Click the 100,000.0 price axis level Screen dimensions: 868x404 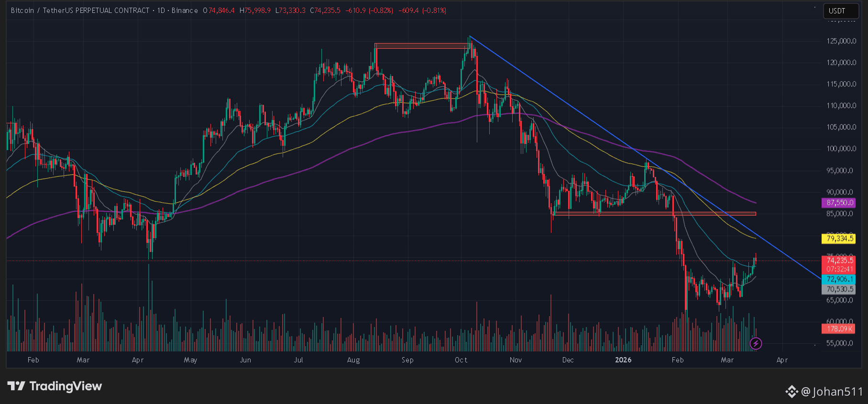click(841, 149)
